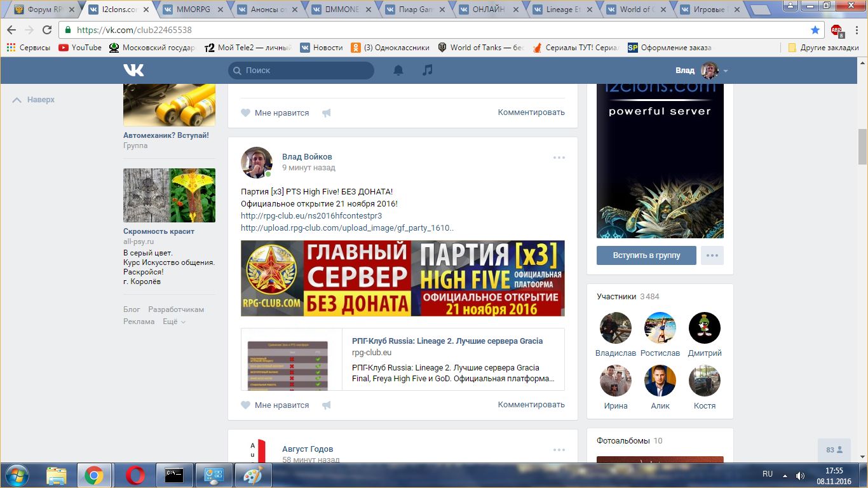Go back with browser back arrow
This screenshot has height=488, width=868.
click(11, 30)
